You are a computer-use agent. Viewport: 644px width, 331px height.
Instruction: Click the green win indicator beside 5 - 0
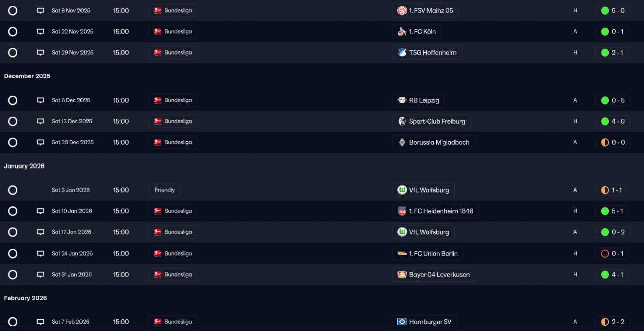point(605,10)
